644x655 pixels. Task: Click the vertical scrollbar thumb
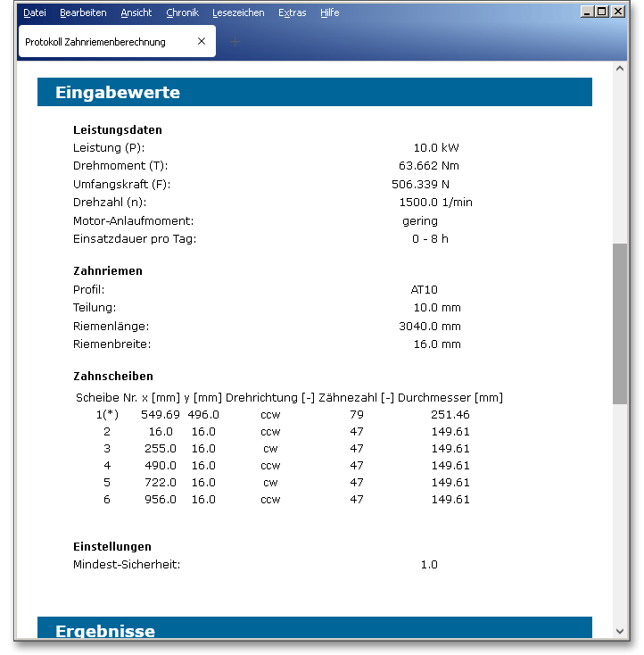(x=621, y=323)
